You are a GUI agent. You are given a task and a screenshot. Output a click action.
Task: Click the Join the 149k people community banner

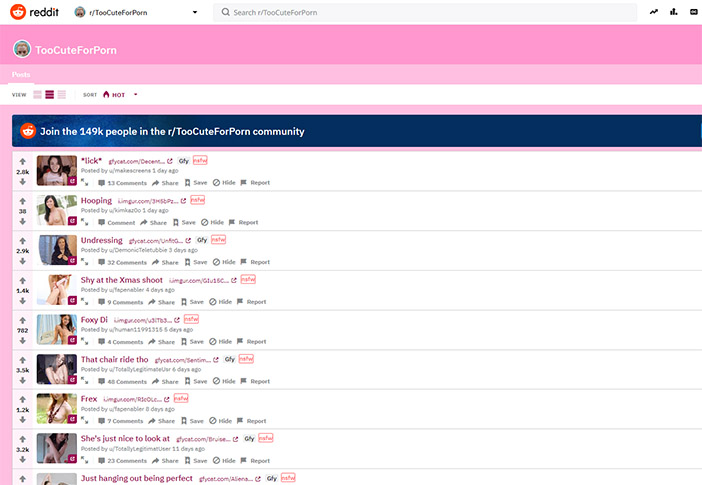coord(357,131)
